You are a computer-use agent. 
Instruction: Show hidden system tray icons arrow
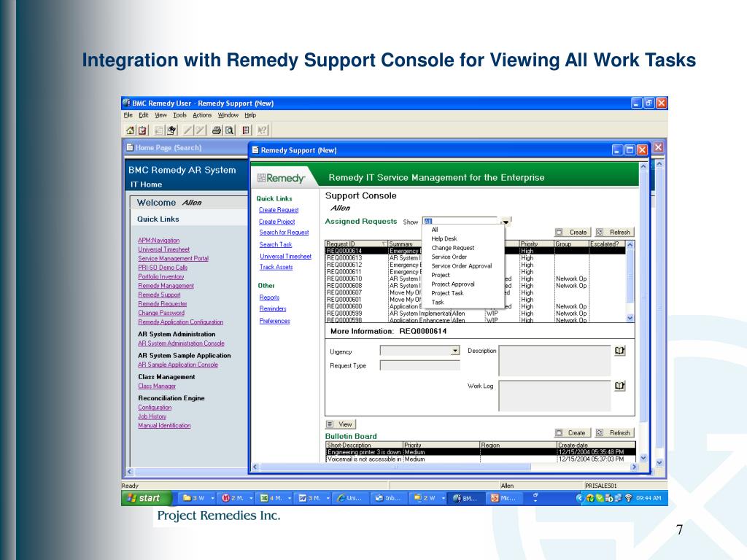coord(579,498)
